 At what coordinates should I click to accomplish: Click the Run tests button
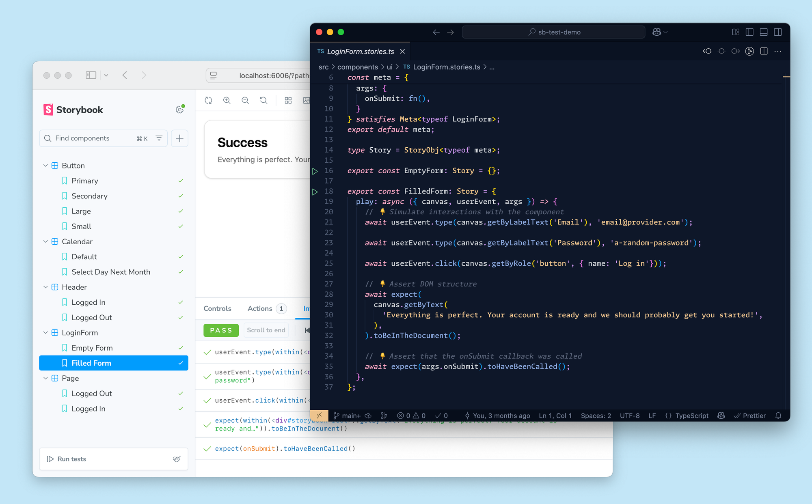[67, 459]
